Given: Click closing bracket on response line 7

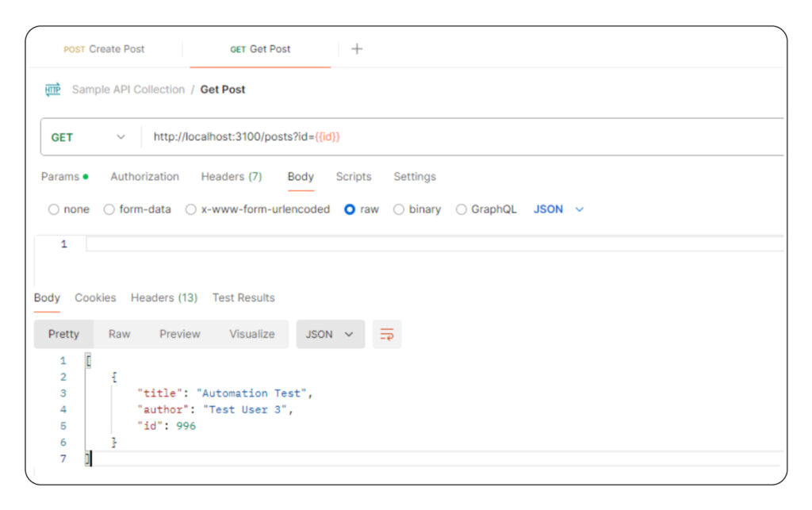Looking at the screenshot, I should [x=88, y=458].
